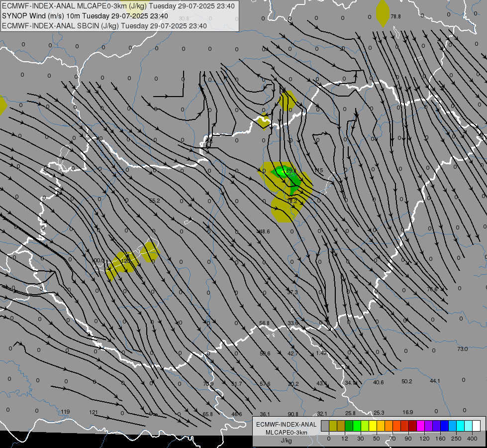Viewport: 487px width, 448px height.
Task: Click the map value 119
Action: pos(65,412)
